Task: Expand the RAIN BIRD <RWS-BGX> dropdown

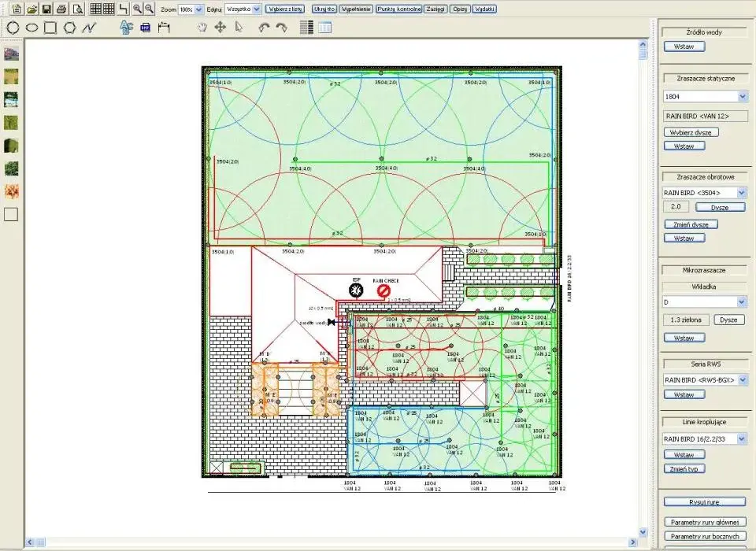Action: (x=743, y=380)
